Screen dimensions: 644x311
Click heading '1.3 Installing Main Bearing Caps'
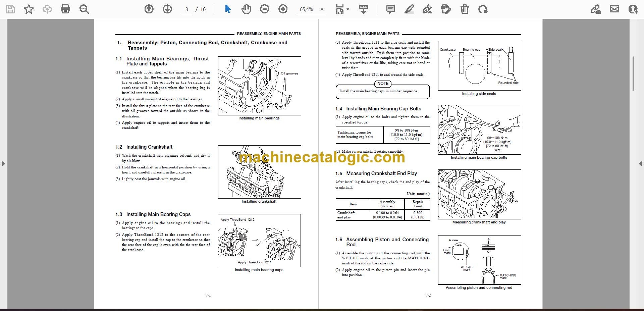153,214
